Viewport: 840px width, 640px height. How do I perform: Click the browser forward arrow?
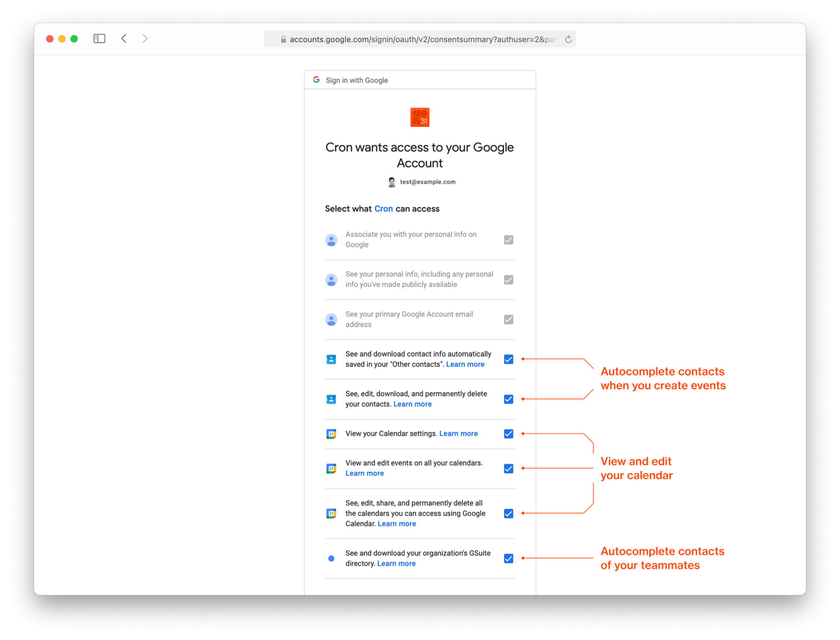[x=145, y=38]
